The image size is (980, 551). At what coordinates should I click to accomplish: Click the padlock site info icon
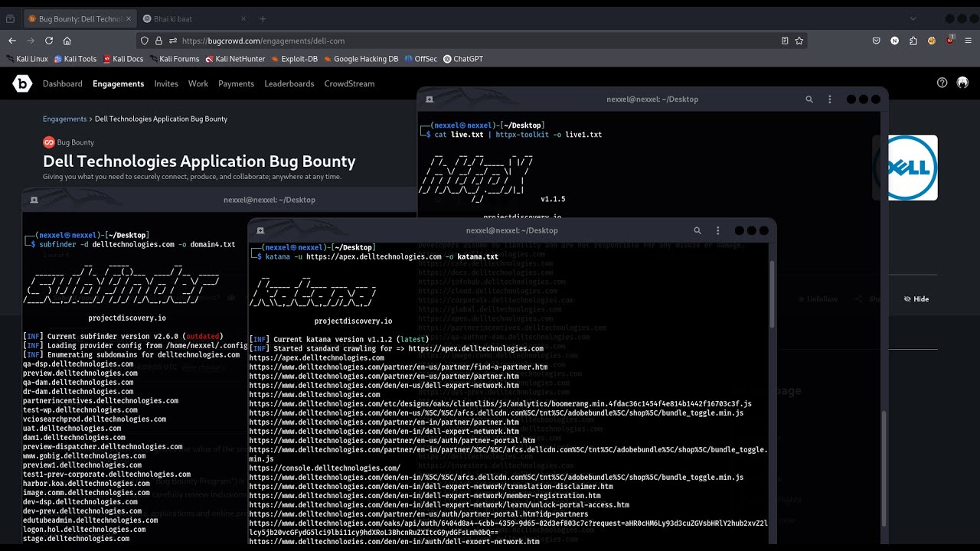tap(158, 41)
